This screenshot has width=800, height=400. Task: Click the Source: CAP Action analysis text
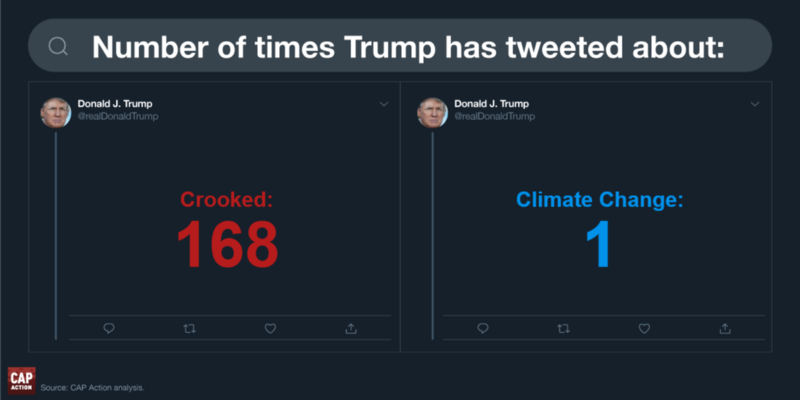coord(92,388)
